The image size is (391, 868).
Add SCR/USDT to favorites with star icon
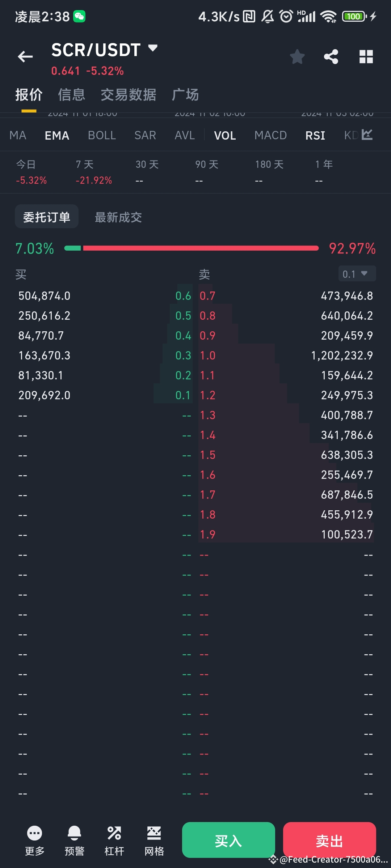pos(297,57)
